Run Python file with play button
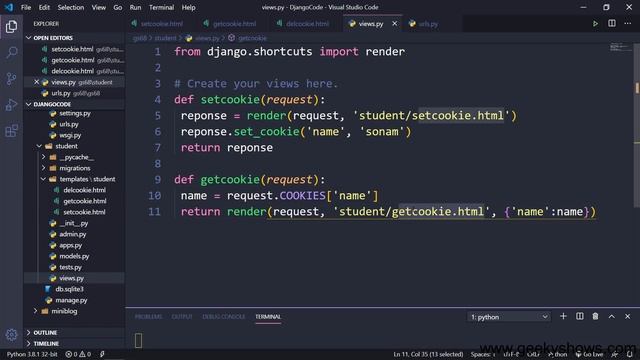This screenshot has width=640, height=360. [595, 24]
